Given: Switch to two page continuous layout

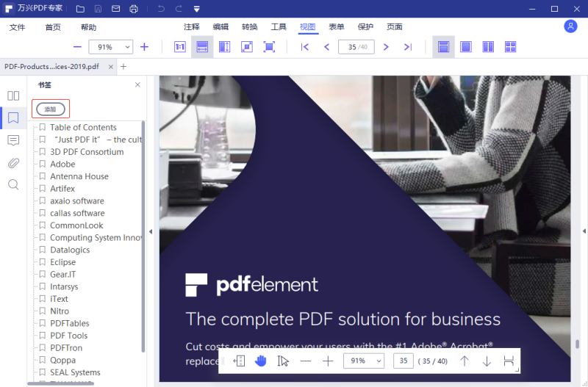Looking at the screenshot, I should coord(510,47).
